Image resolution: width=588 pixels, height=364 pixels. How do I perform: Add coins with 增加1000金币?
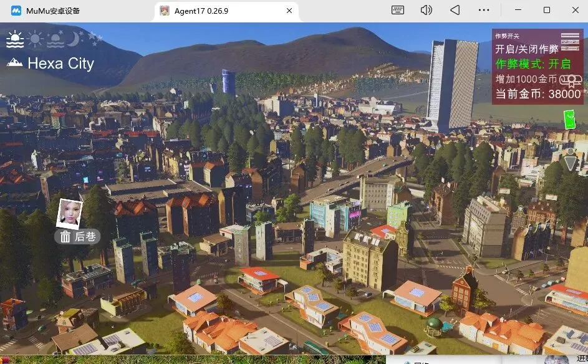(526, 79)
